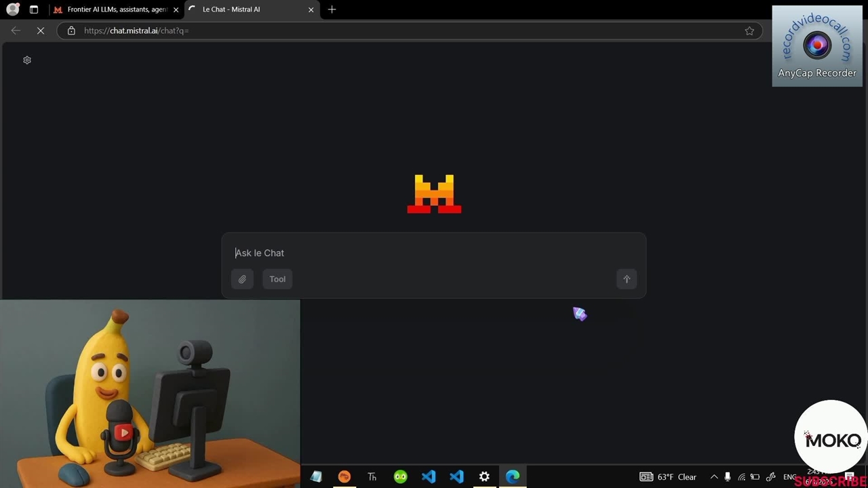Close the Frontier AI LLMs tab
Viewport: 868px width, 488px height.
point(176,9)
